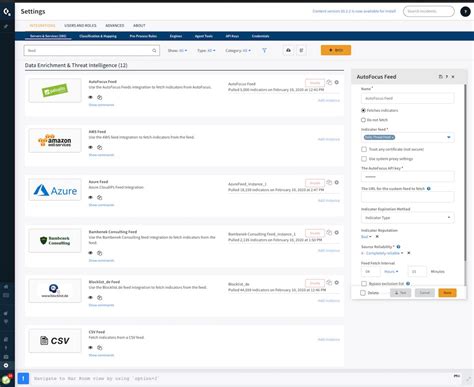The image size is (474, 387).
Task: Click the duplicate icon under the Azure Feed description
Action: pos(99,197)
